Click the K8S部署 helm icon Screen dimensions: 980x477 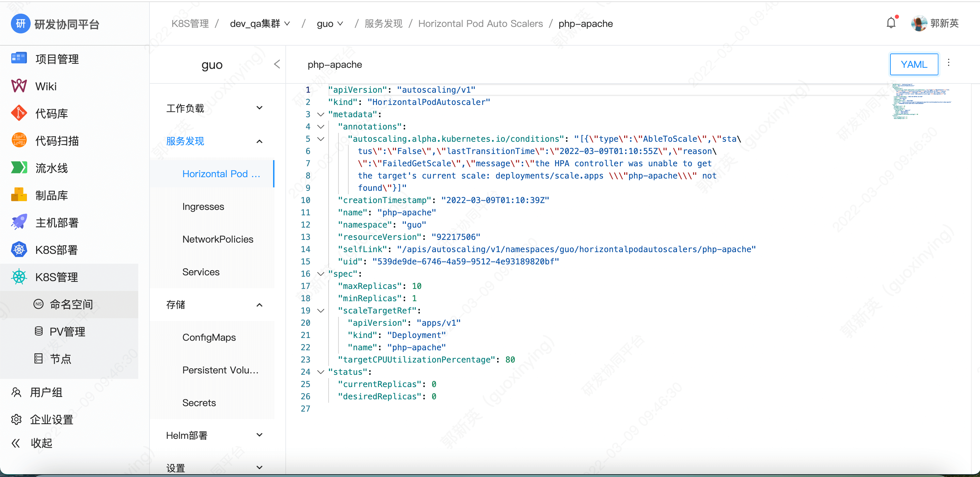click(19, 249)
